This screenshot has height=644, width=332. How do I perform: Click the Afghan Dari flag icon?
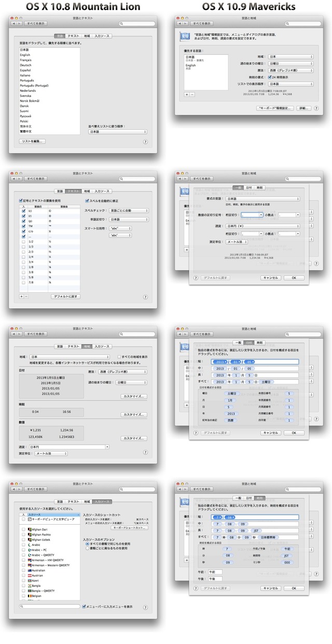[30, 529]
